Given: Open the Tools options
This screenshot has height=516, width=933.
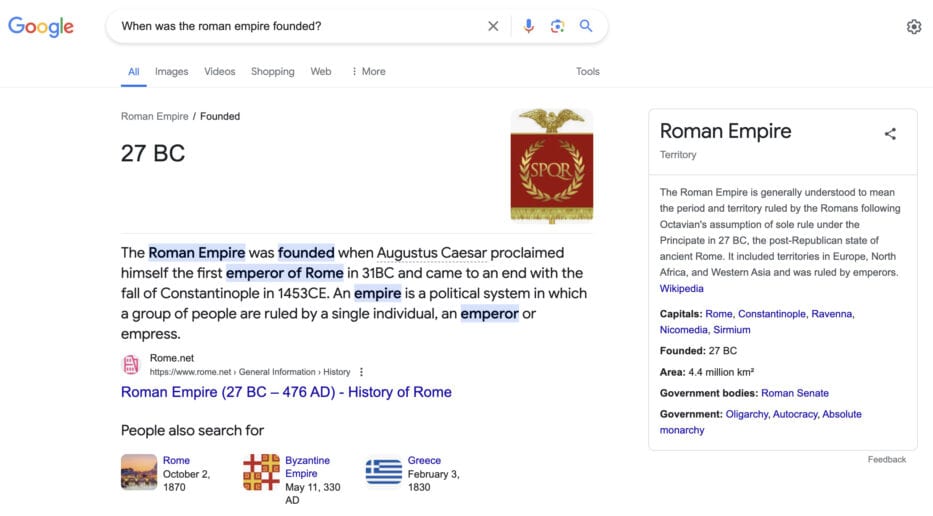Looking at the screenshot, I should 587,71.
